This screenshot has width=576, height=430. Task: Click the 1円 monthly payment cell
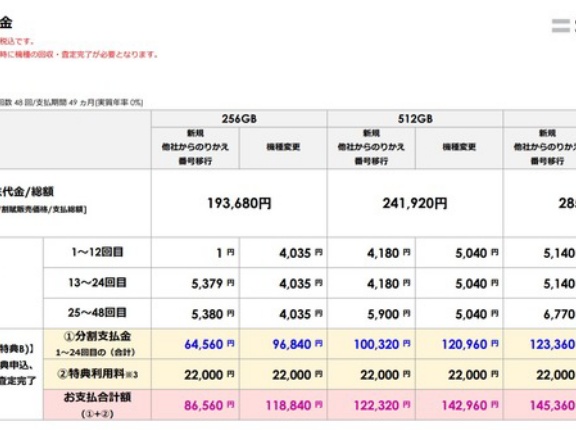(x=195, y=253)
